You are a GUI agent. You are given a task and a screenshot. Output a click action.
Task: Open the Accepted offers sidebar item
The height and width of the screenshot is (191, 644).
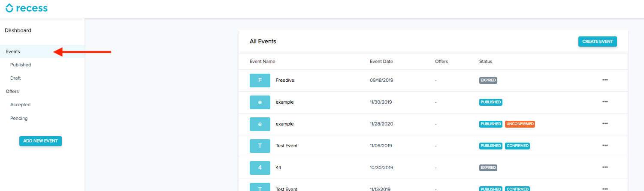[x=20, y=105]
